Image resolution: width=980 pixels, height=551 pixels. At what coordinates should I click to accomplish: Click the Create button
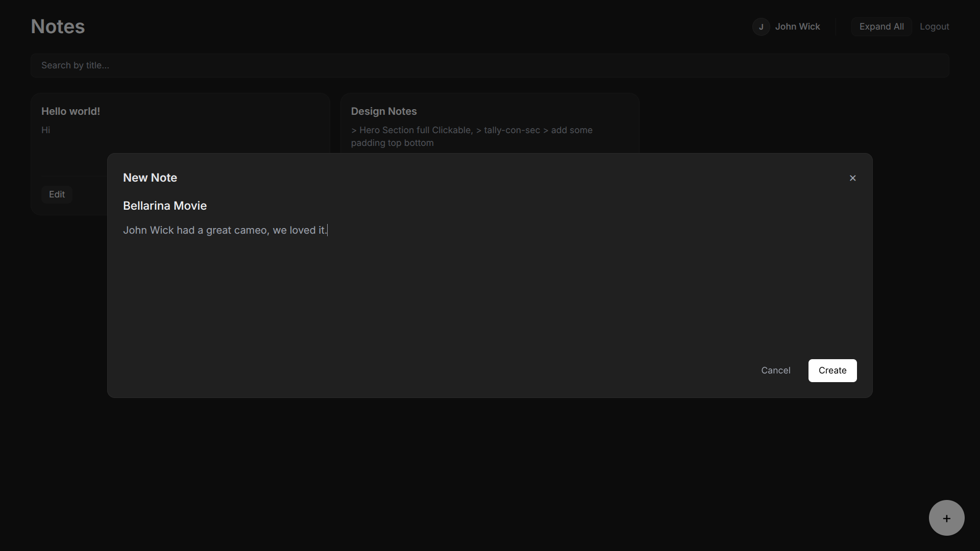(x=832, y=370)
